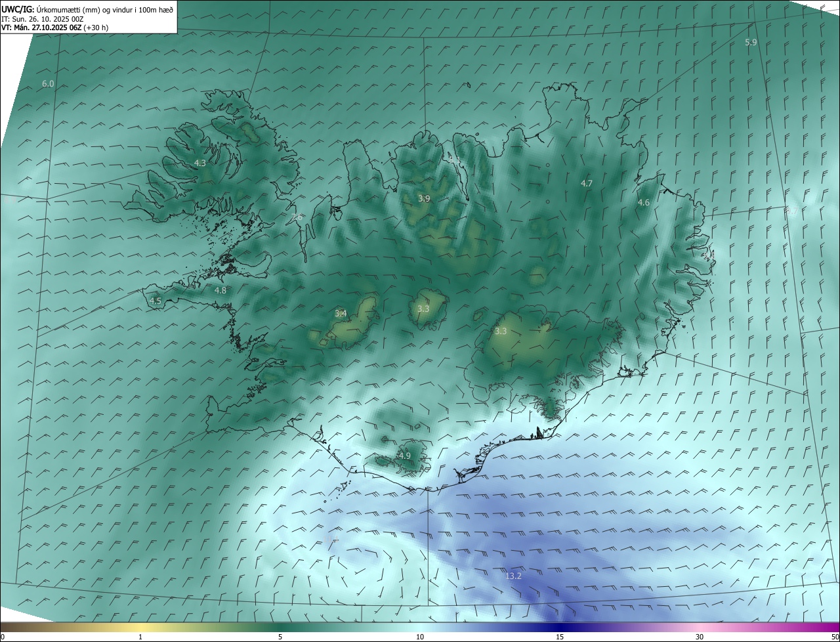Click the '50' tick on the color scale

pyautogui.click(x=835, y=637)
